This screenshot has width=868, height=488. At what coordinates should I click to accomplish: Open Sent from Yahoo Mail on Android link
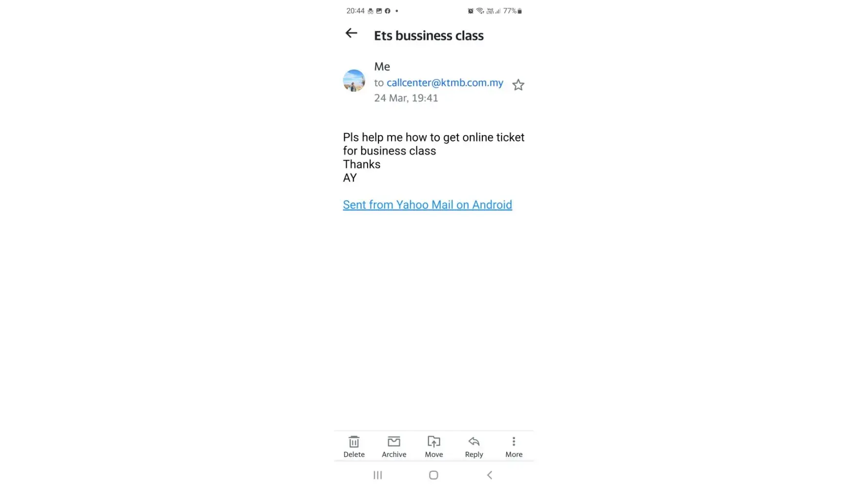pyautogui.click(x=427, y=205)
